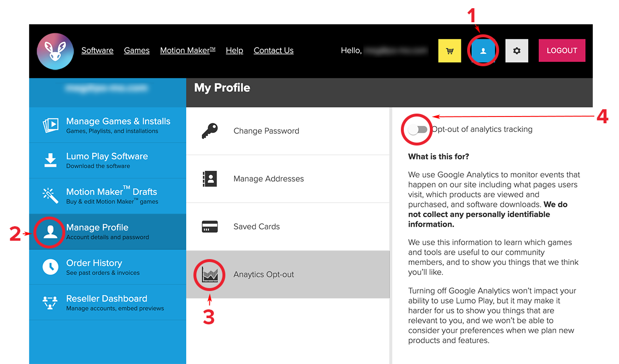Click the Reseller Dashboard people icon
This screenshot has width=619, height=364.
(50, 303)
